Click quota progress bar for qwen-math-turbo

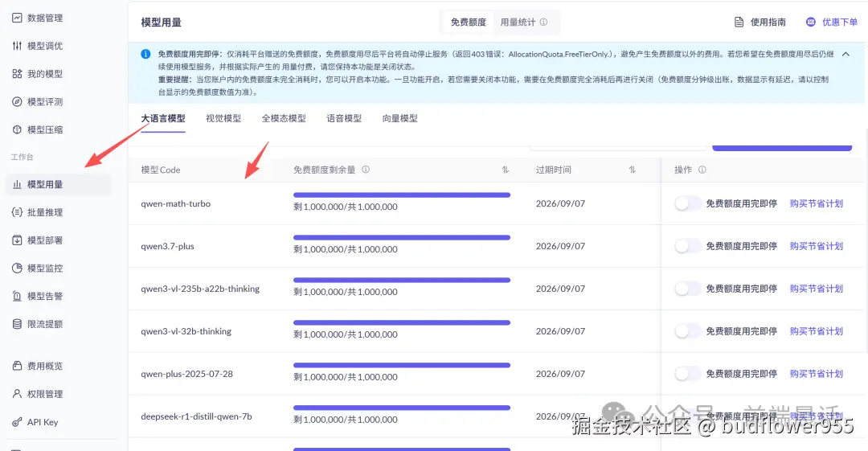[x=402, y=195]
